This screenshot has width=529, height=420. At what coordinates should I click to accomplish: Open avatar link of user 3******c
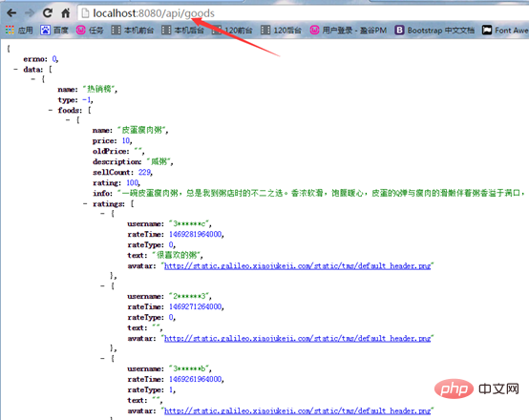(x=298, y=266)
